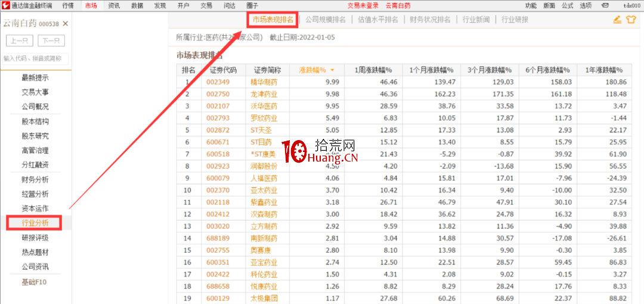
Task: Switch to 市场表现排名 tab
Action: pyautogui.click(x=273, y=19)
